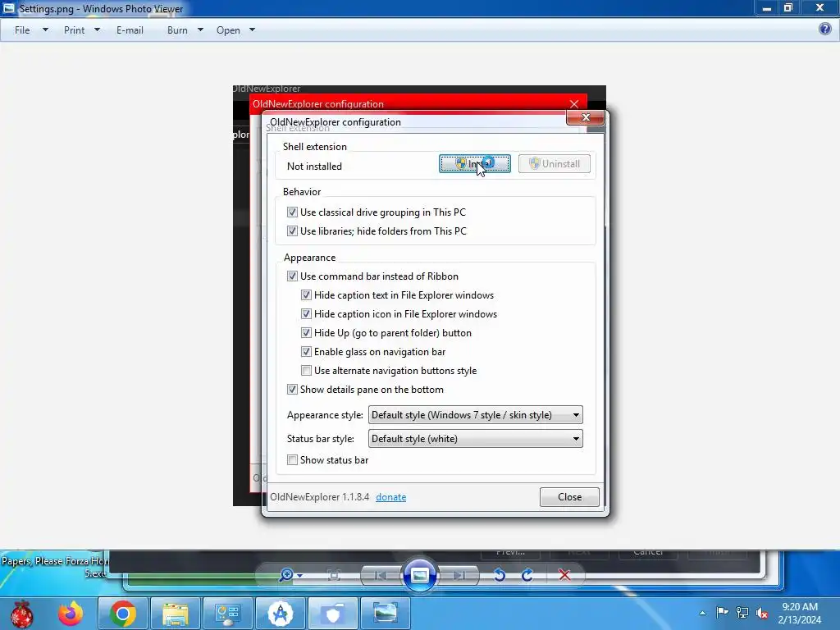The height and width of the screenshot is (630, 840).
Task: Toggle Use command bar instead of Ribbon
Action: [292, 276]
